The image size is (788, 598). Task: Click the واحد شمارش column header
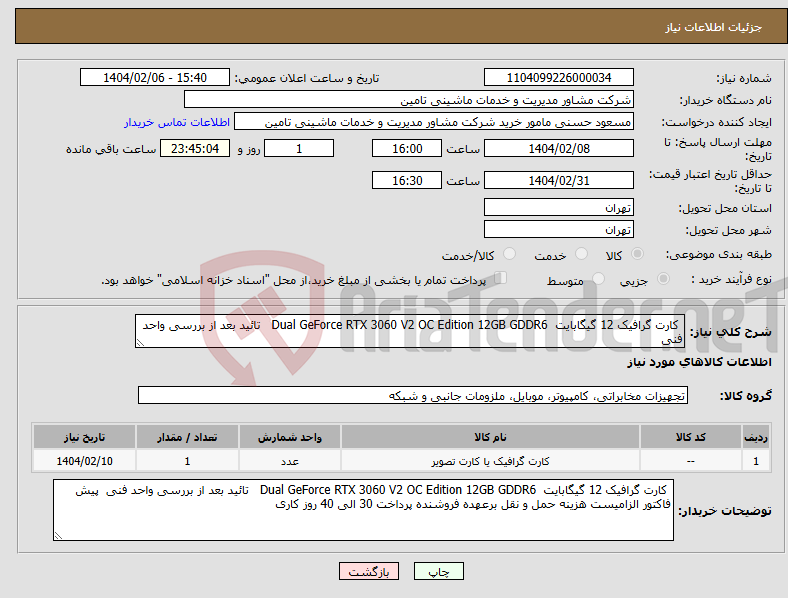(x=290, y=437)
